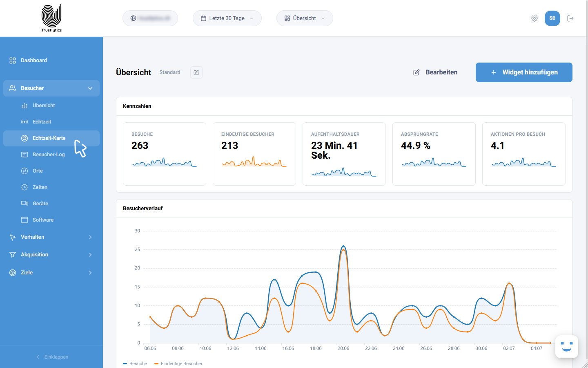Open the Letzte 30 Tage dropdown

pos(227,18)
